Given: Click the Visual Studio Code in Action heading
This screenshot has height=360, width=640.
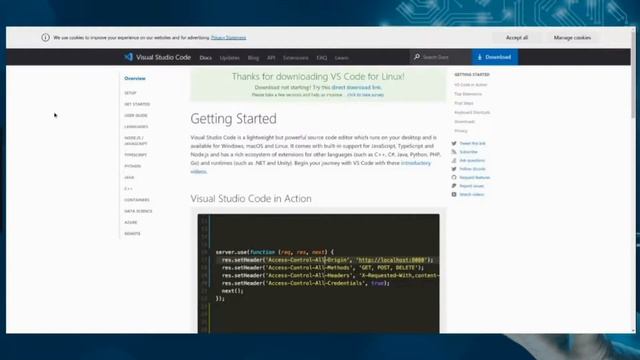Looking at the screenshot, I should tap(251, 198).
